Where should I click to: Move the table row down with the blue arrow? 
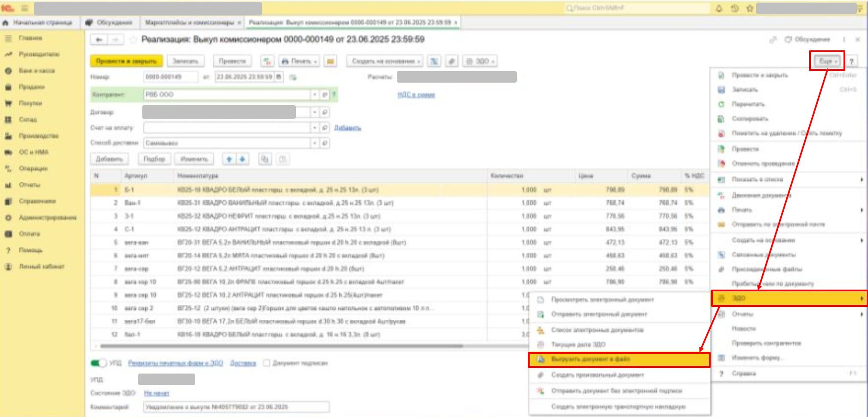click(242, 159)
